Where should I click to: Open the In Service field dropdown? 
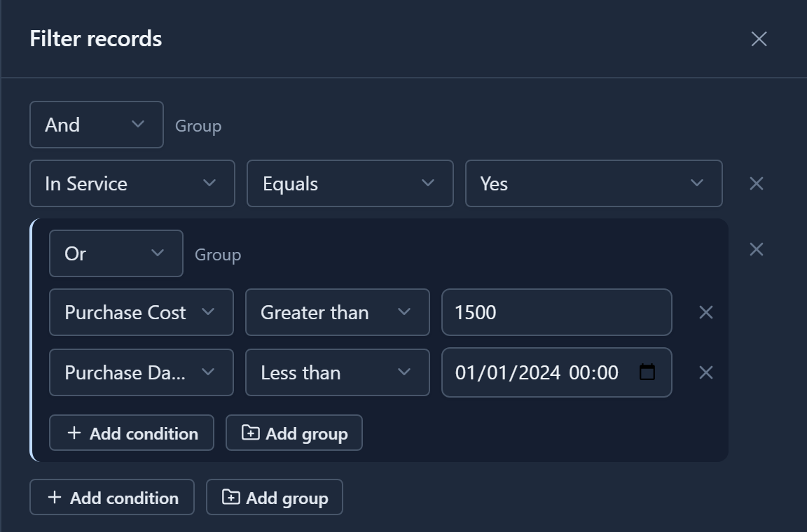click(132, 183)
